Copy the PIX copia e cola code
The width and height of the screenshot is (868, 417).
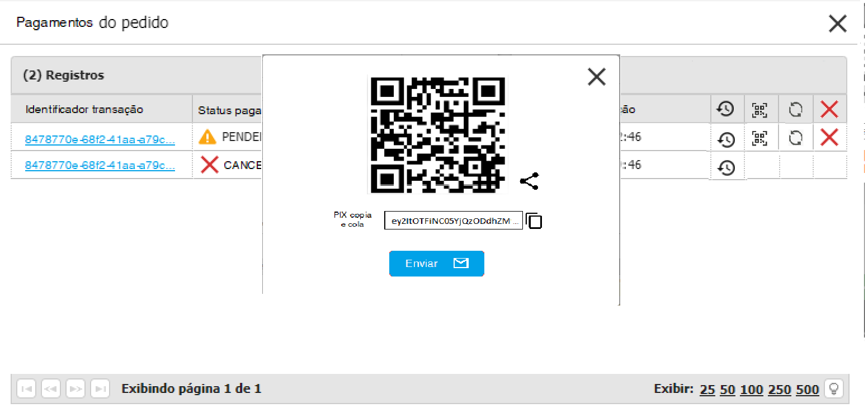click(x=534, y=221)
